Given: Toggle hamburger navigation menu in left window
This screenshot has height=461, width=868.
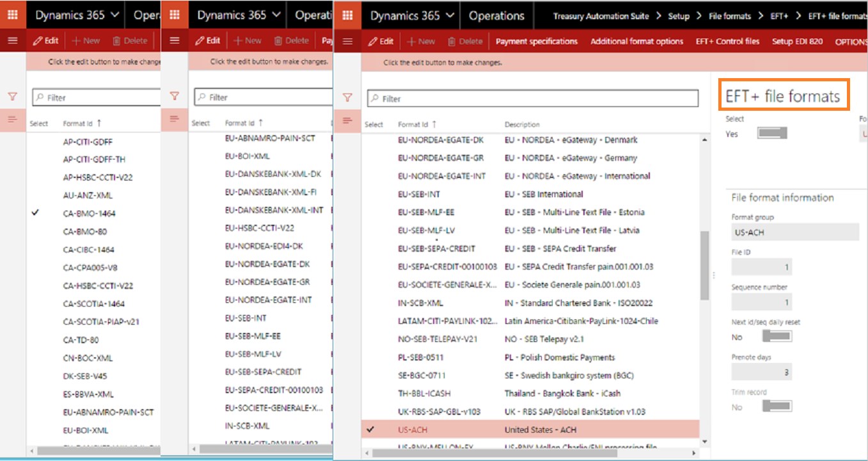Looking at the screenshot, I should coord(13,40).
